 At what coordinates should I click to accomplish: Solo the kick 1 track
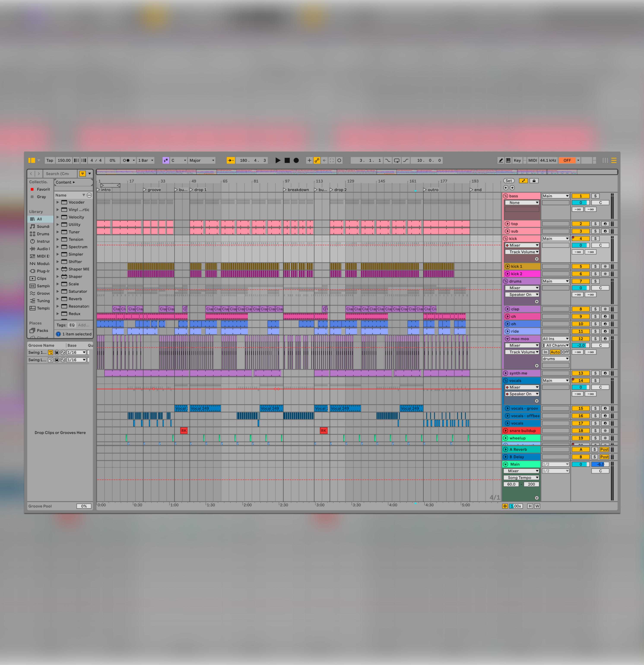[x=595, y=266]
